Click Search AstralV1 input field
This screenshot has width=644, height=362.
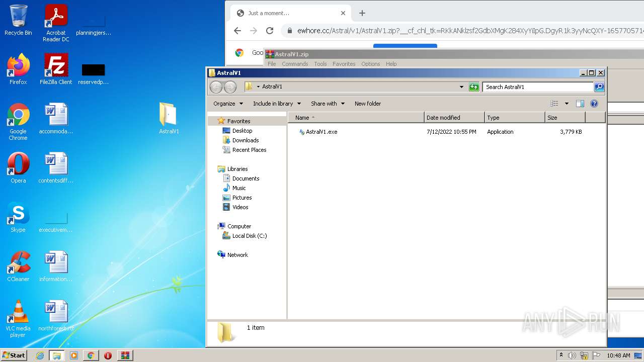coord(537,87)
